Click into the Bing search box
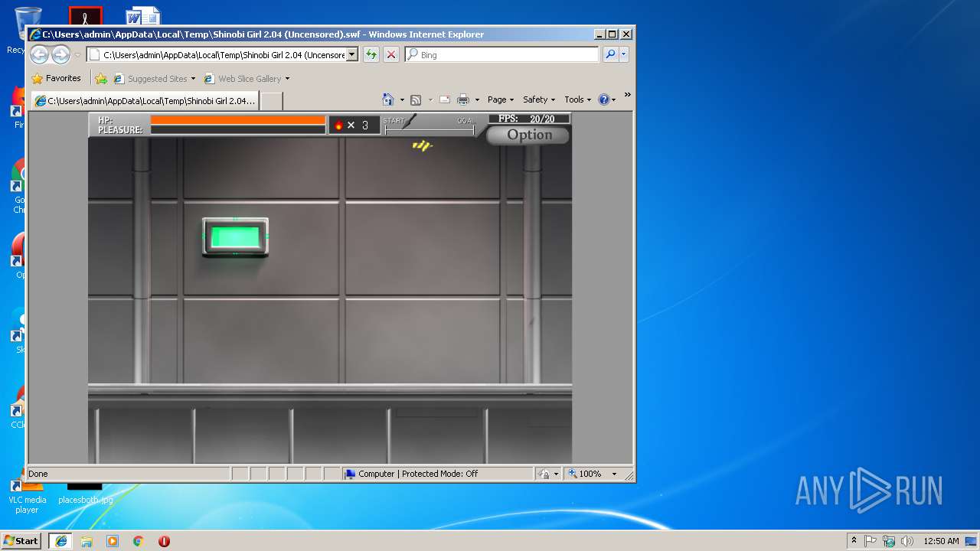Viewport: 980px width, 551px height. (501, 54)
